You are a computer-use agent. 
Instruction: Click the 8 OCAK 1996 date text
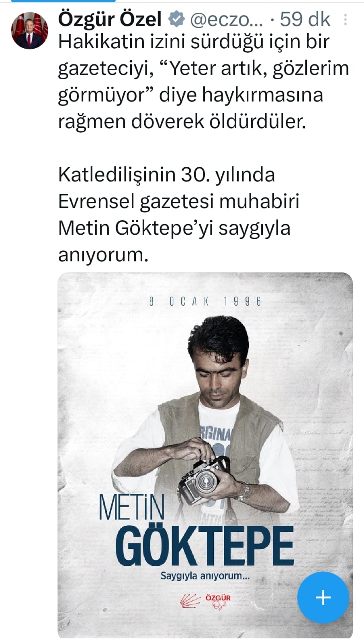coord(205,301)
